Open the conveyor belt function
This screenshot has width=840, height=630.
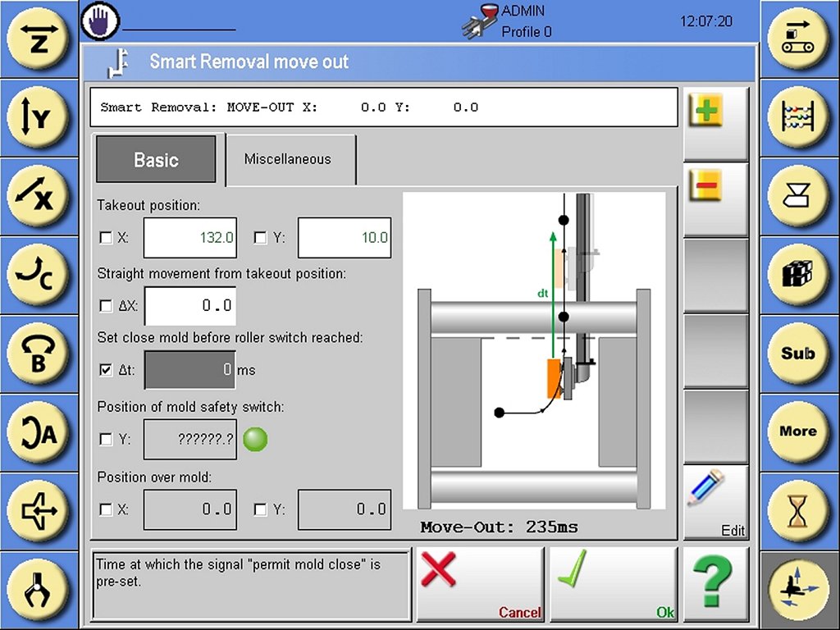click(x=798, y=39)
